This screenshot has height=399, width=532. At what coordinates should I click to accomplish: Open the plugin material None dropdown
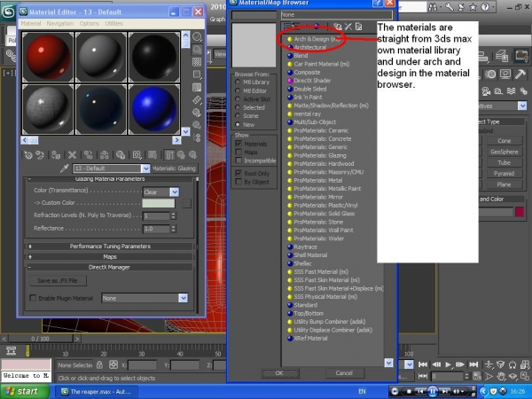(184, 298)
